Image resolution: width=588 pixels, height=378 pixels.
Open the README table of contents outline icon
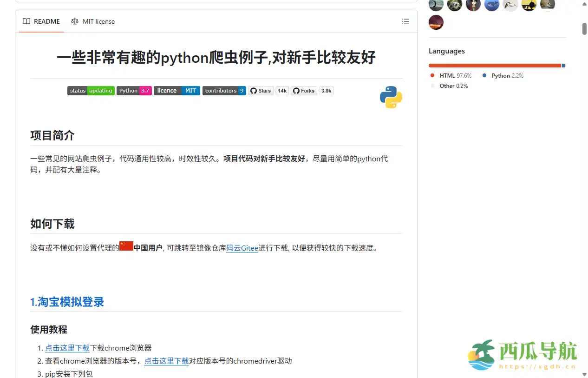click(405, 21)
